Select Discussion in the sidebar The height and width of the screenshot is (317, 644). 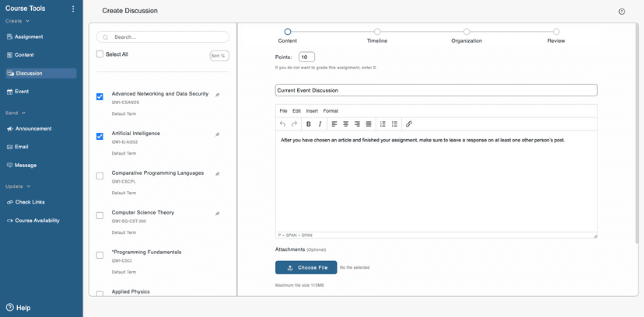[x=40, y=73]
